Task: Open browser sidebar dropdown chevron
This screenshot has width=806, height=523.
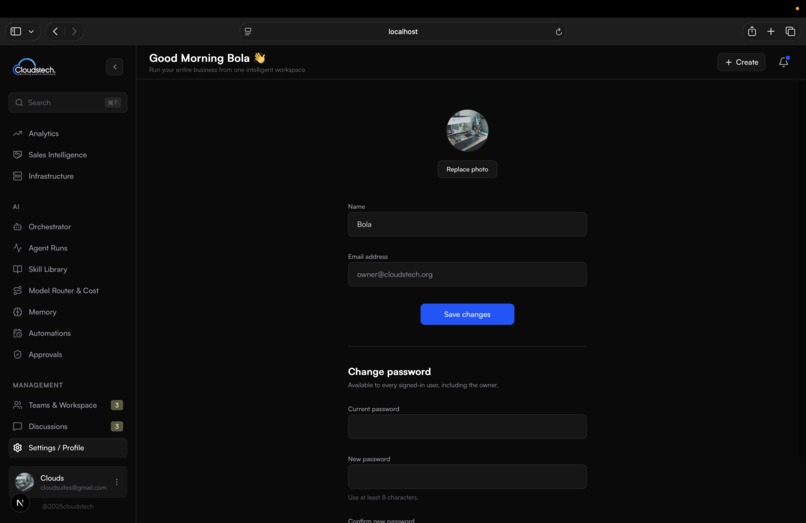Action: 31,31
